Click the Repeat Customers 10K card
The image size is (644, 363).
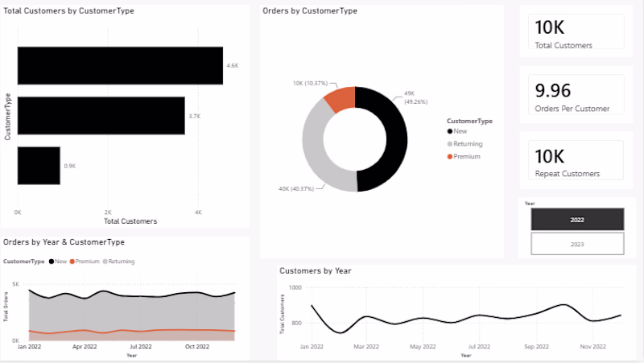coord(576,159)
